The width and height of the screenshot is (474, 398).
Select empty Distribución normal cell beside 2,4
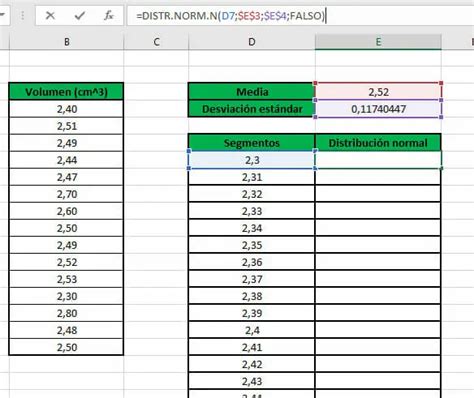(378, 330)
